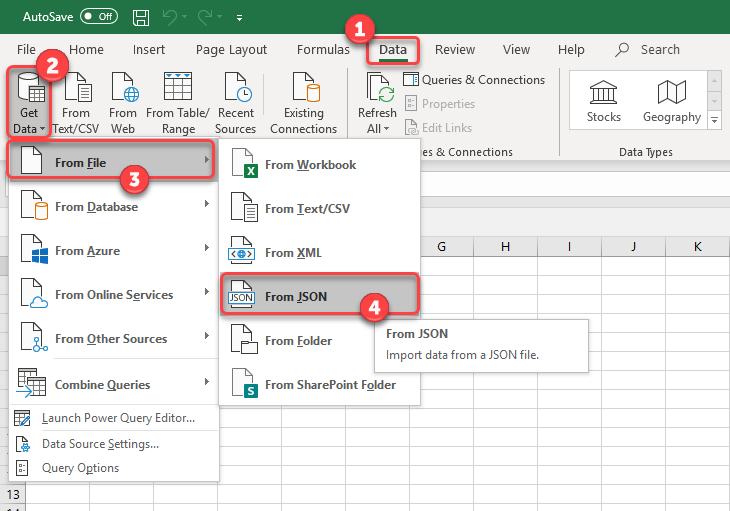The height and width of the screenshot is (511, 730).
Task: Switch to the Formulas tab
Action: (x=322, y=50)
